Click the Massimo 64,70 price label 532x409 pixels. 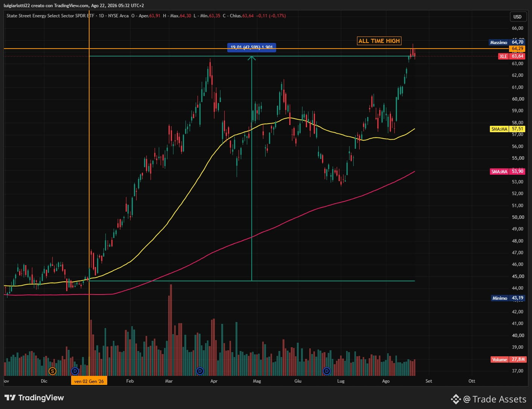pos(507,42)
